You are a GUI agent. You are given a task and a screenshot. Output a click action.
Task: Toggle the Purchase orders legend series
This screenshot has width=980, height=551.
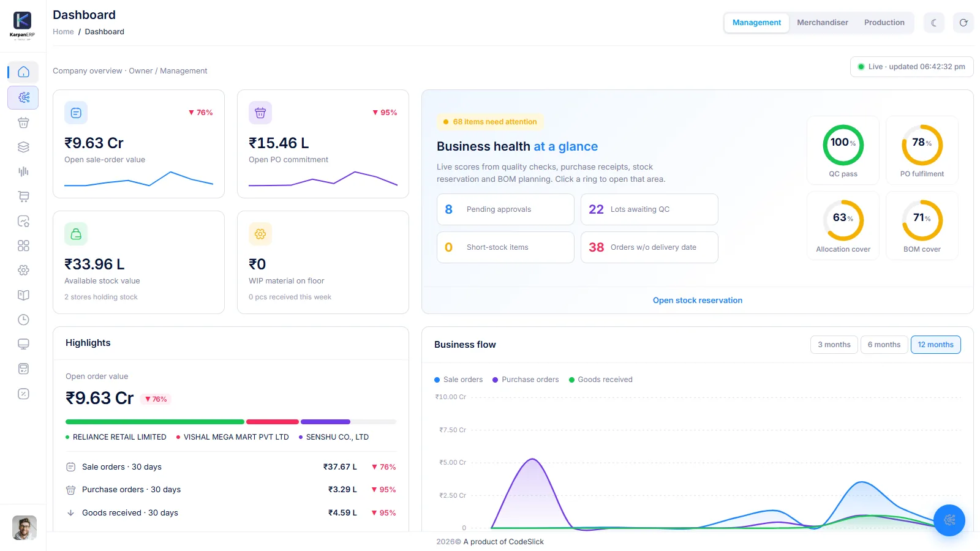pos(526,380)
